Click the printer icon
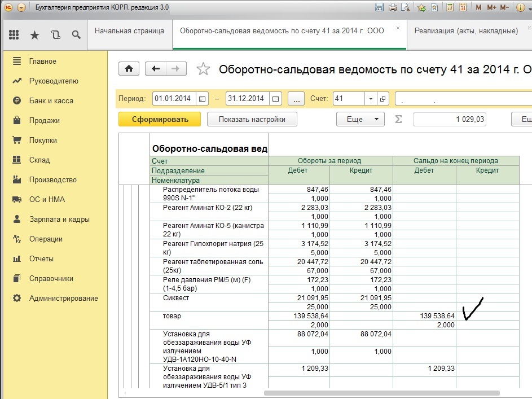Screen dimensions: 532x399 point(393,8)
